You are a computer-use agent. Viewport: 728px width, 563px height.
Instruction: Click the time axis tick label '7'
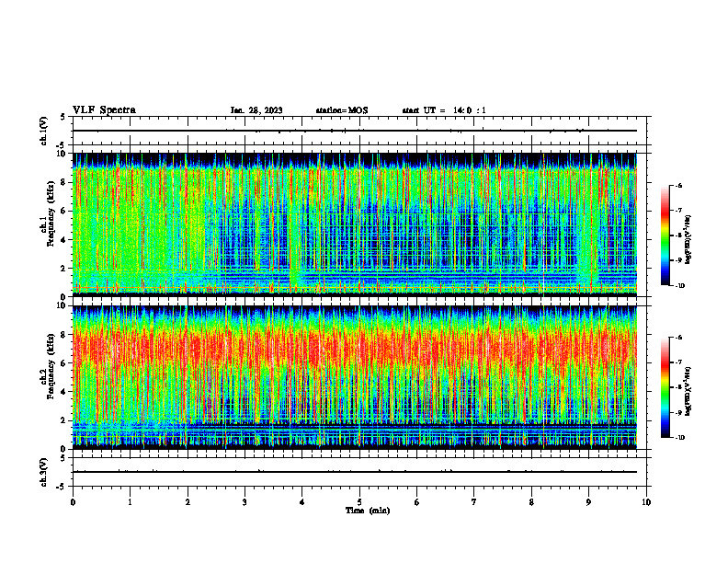[474, 502]
